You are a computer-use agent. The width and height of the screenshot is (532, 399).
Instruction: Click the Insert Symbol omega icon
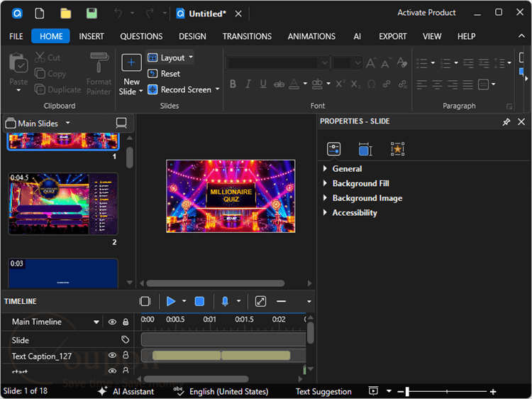click(x=372, y=84)
